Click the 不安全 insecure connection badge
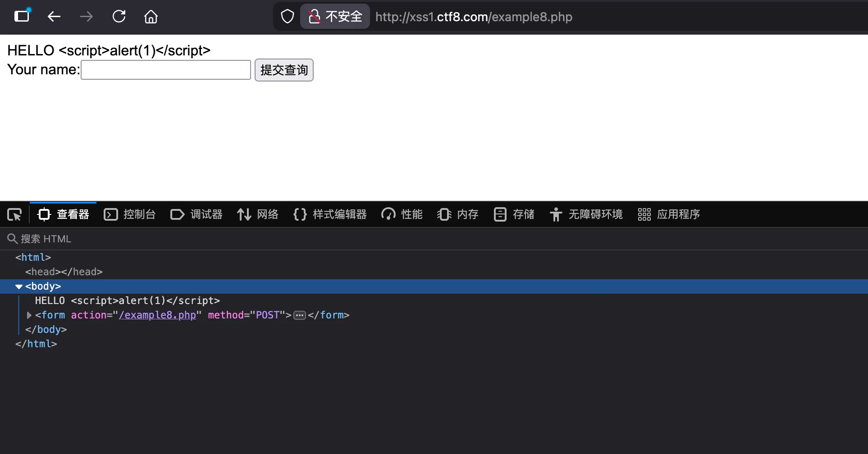This screenshot has width=868, height=454. point(335,17)
